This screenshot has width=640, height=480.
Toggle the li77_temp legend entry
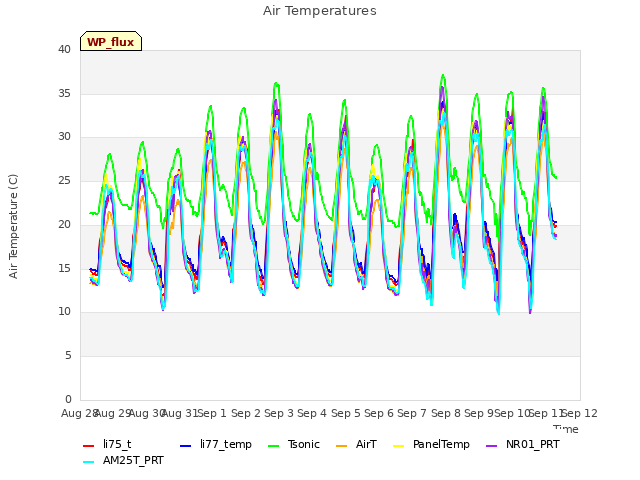(216, 444)
